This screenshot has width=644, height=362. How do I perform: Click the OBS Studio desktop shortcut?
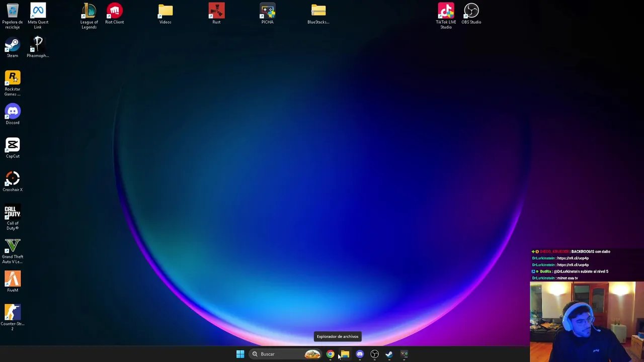coord(471,14)
